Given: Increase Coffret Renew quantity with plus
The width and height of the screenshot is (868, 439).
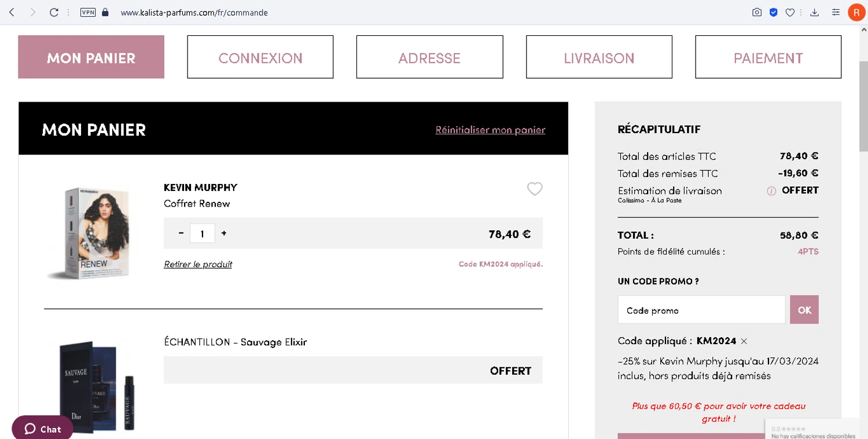Looking at the screenshot, I should click(224, 233).
